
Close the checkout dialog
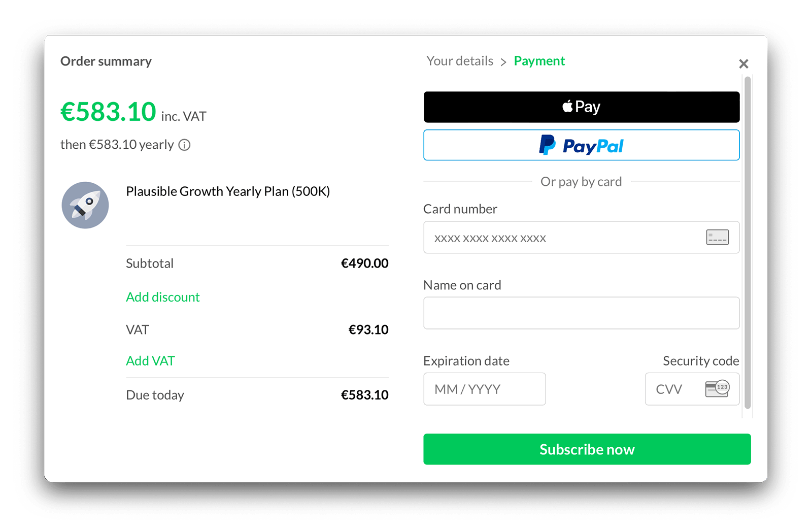point(743,63)
